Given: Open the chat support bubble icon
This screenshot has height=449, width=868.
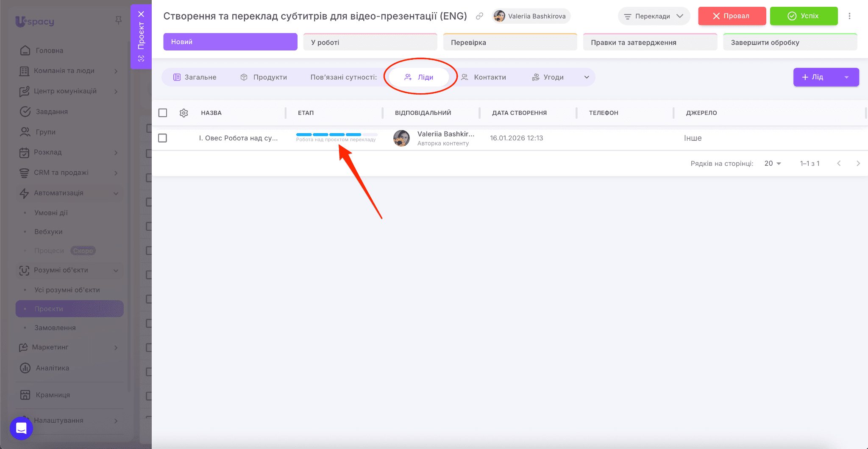Looking at the screenshot, I should pos(21,428).
